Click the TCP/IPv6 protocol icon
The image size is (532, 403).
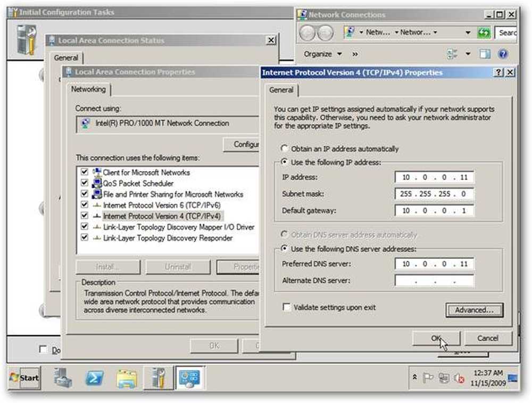97,205
